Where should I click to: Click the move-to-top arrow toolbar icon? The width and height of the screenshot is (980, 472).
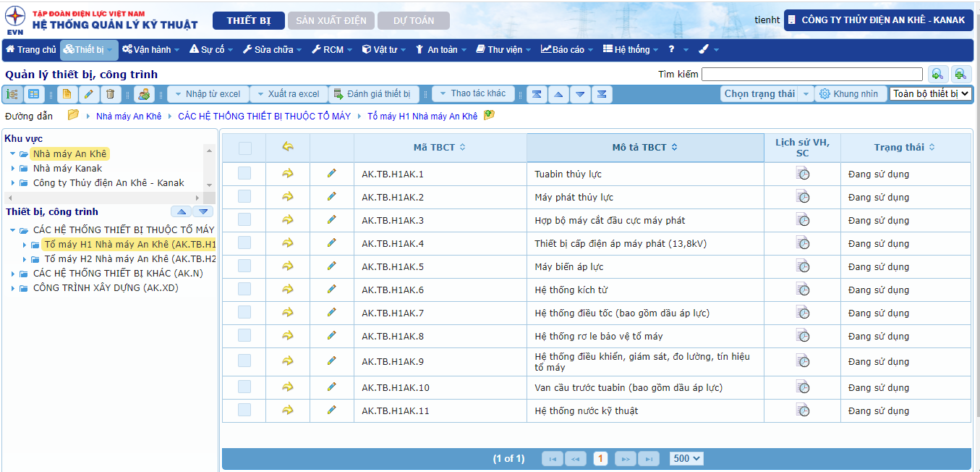pyautogui.click(x=536, y=94)
